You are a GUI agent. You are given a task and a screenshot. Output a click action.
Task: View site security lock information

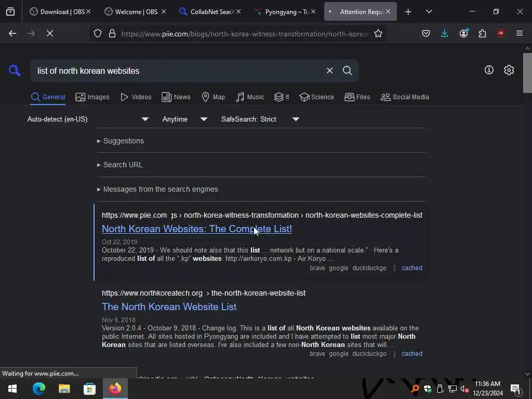point(112,34)
